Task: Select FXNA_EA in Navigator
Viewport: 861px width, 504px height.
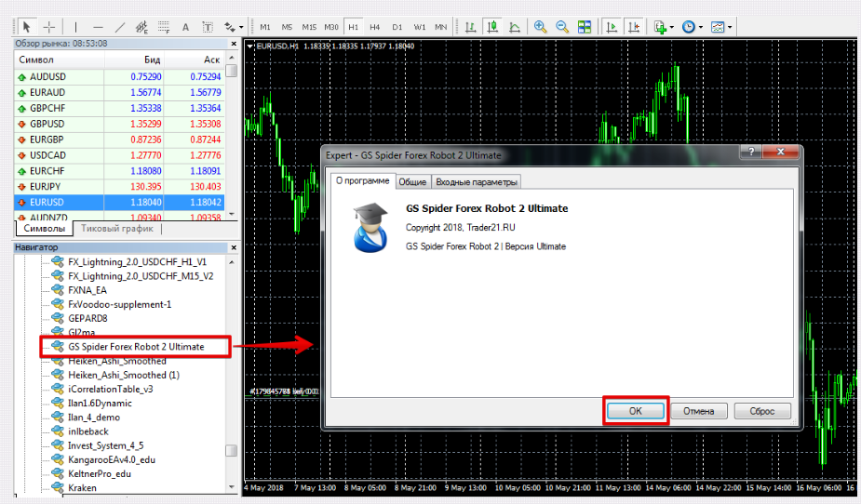Action: click(87, 290)
